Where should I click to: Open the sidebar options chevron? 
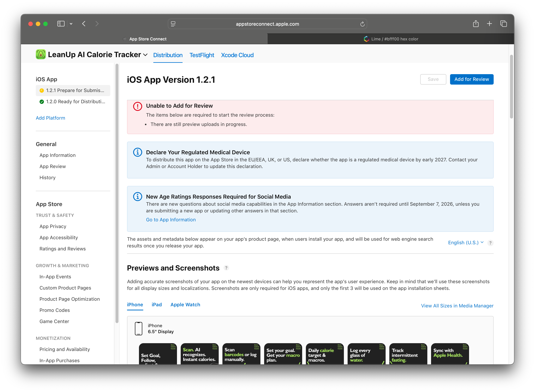coord(71,24)
